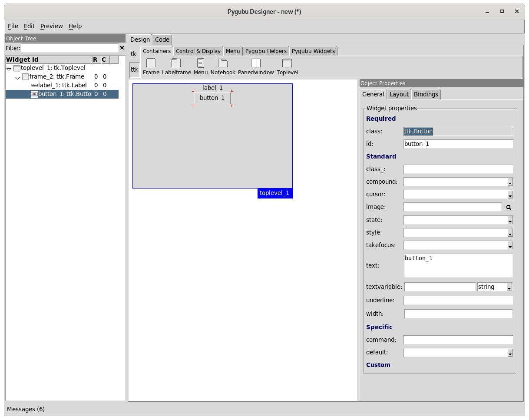
Task: Open the Control & Display widget category
Action: click(x=198, y=51)
